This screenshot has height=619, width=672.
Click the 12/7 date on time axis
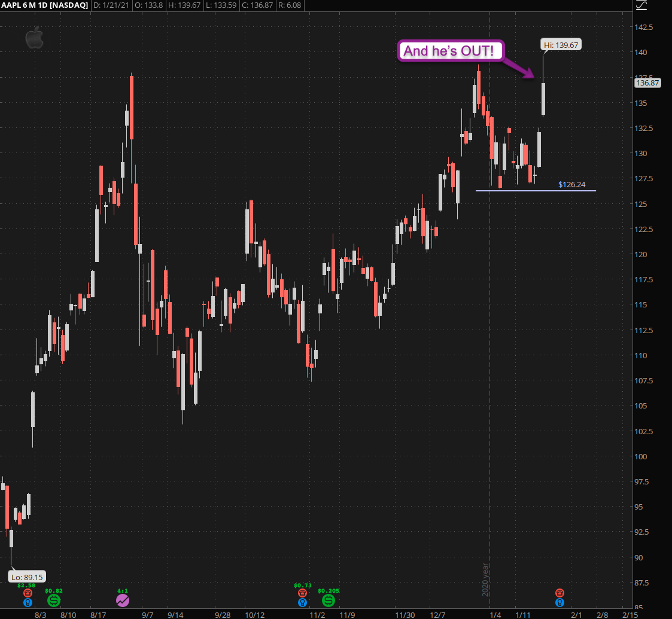pyautogui.click(x=437, y=615)
